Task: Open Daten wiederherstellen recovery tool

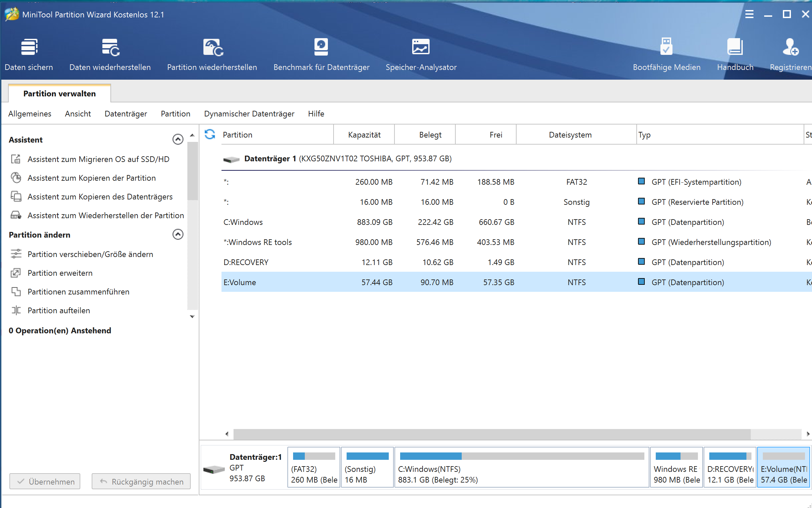Action: (x=110, y=47)
